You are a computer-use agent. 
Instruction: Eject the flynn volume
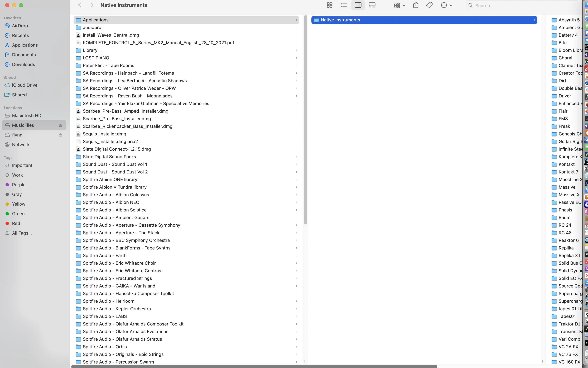[x=60, y=135]
